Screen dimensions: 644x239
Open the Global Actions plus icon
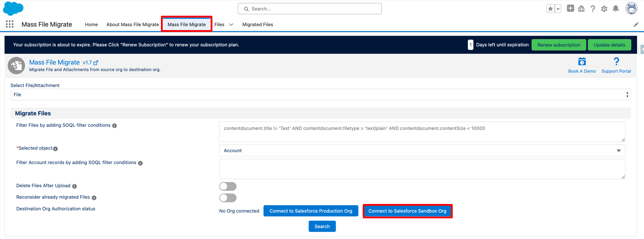tap(570, 8)
